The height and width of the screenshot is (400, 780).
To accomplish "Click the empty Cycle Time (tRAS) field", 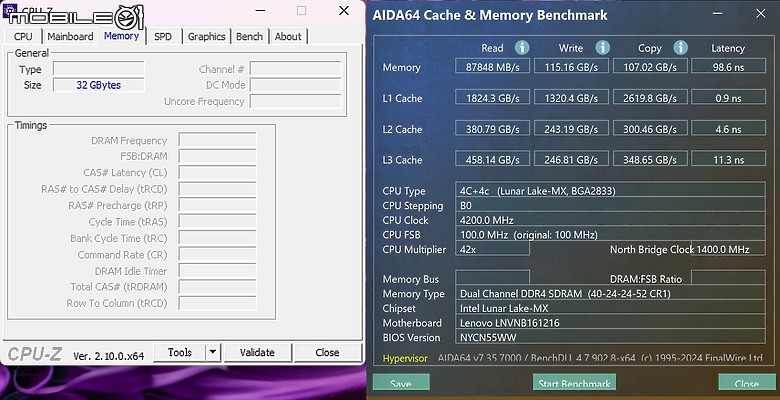I will 217,221.
